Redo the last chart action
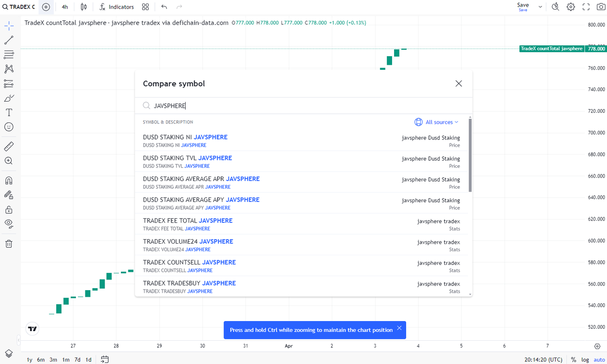Image resolution: width=607 pixels, height=364 pixels. click(x=179, y=7)
